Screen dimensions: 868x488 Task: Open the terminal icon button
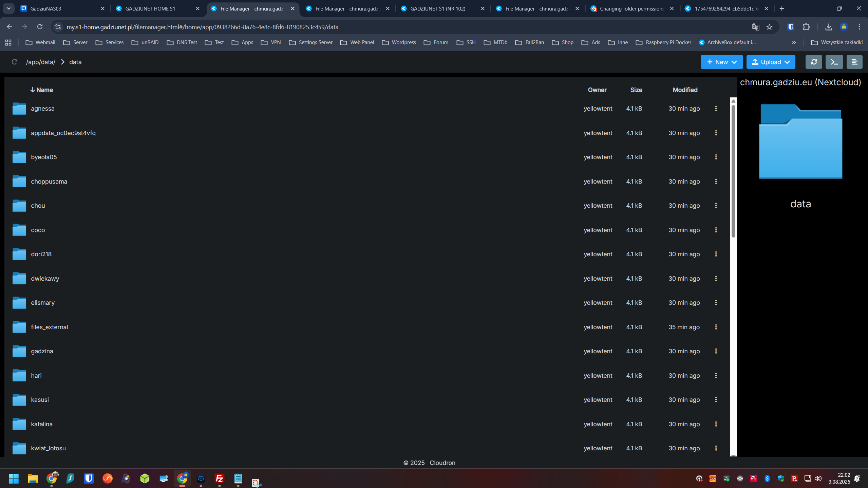point(834,62)
